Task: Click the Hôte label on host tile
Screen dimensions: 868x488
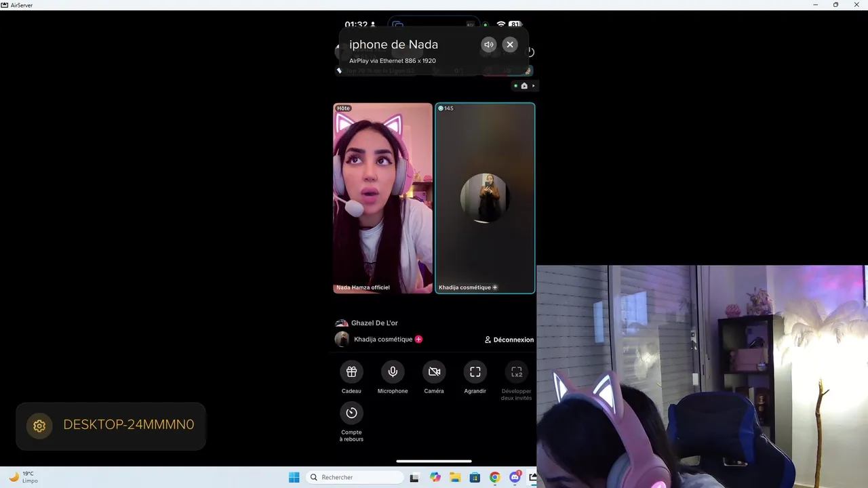Action: tap(343, 108)
